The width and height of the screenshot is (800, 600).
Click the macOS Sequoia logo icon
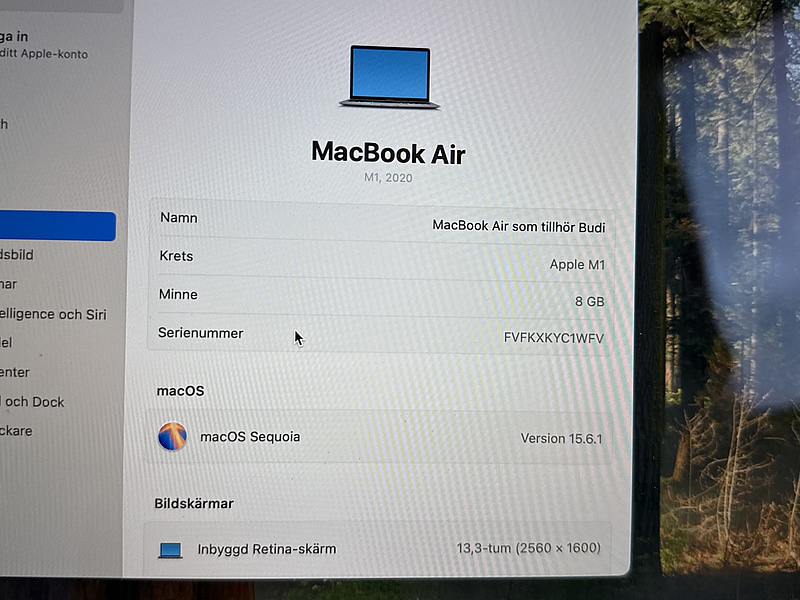point(172,436)
